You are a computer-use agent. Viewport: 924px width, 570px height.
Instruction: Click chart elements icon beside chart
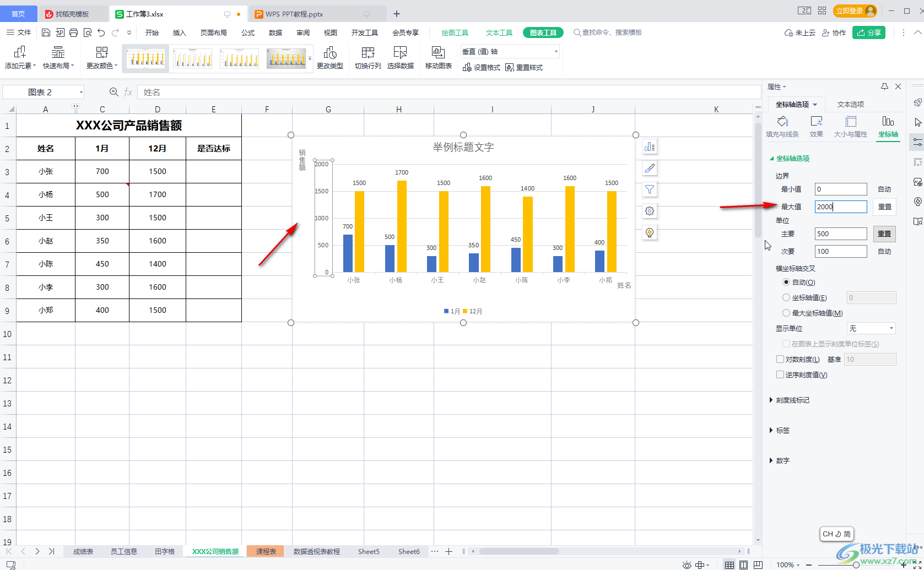650,146
